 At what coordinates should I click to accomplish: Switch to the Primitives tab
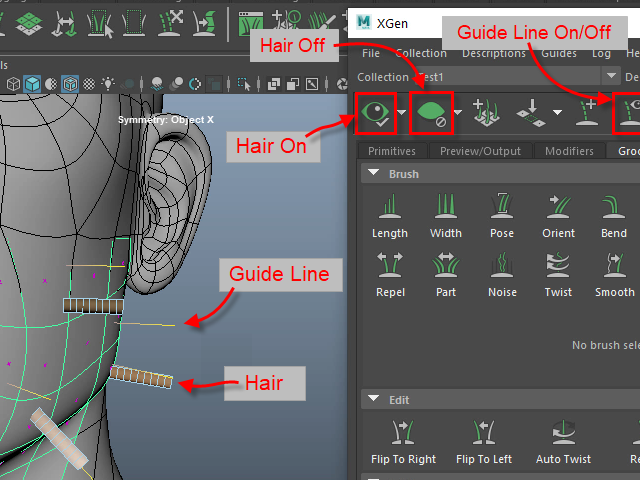(392, 151)
